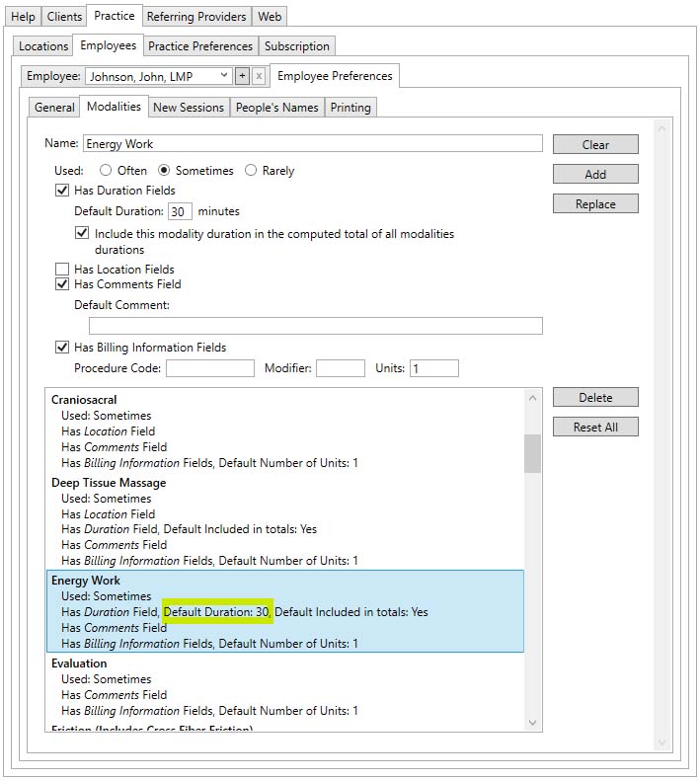Click the Procedure Code input field
Image resolution: width=700 pixels, height=781 pixels.
[x=209, y=368]
